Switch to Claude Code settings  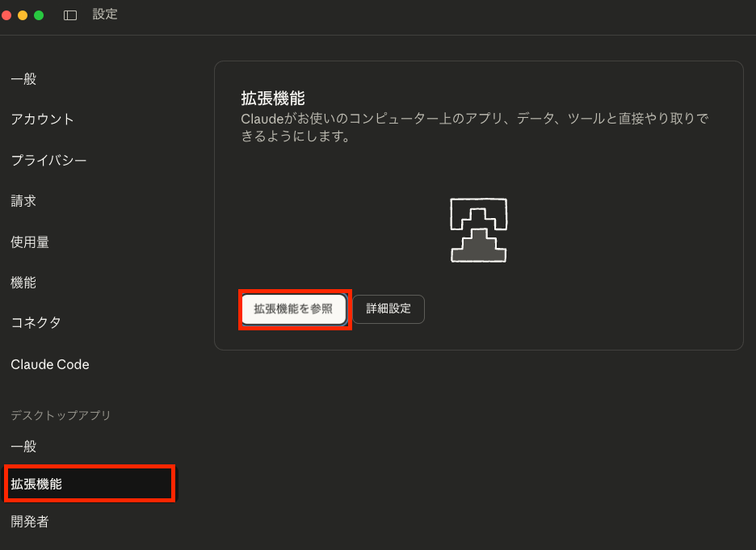coord(50,364)
